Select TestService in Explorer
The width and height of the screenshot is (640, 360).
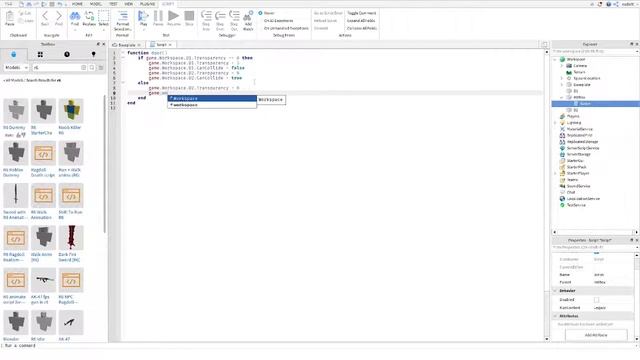click(576, 205)
